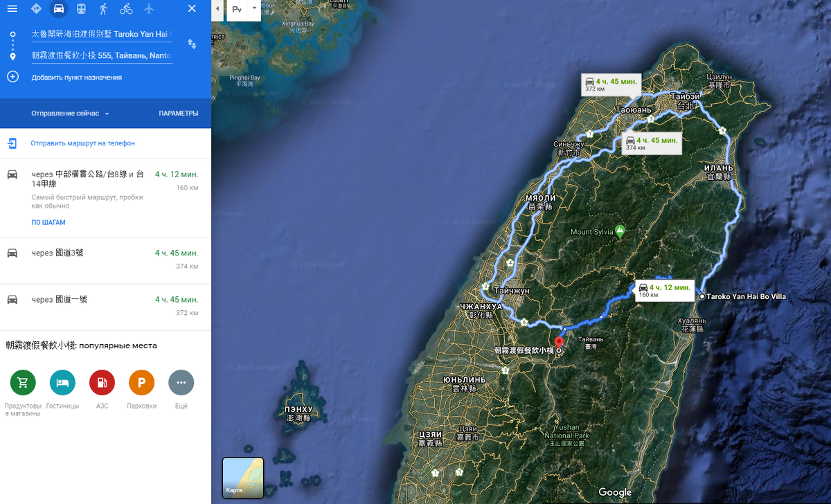Select route via 國道一號, 372 км

pyautogui.click(x=105, y=307)
